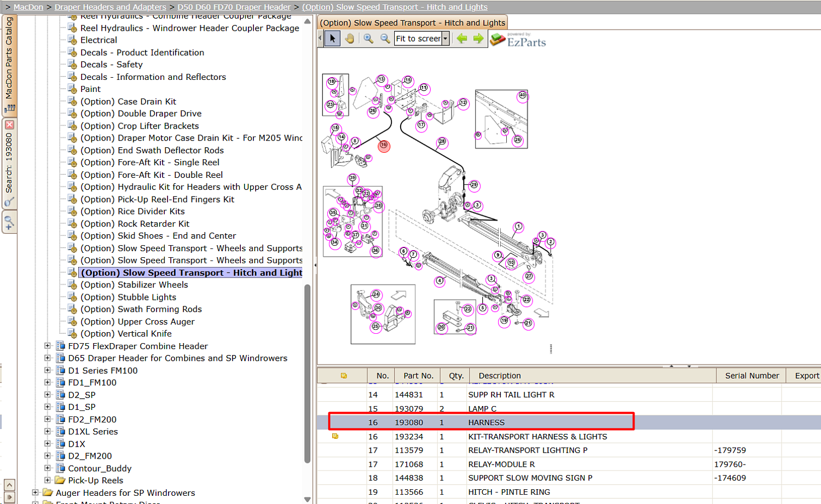Open (Option) Rock Retarder Kit page
The width and height of the screenshot is (821, 504).
(x=135, y=224)
